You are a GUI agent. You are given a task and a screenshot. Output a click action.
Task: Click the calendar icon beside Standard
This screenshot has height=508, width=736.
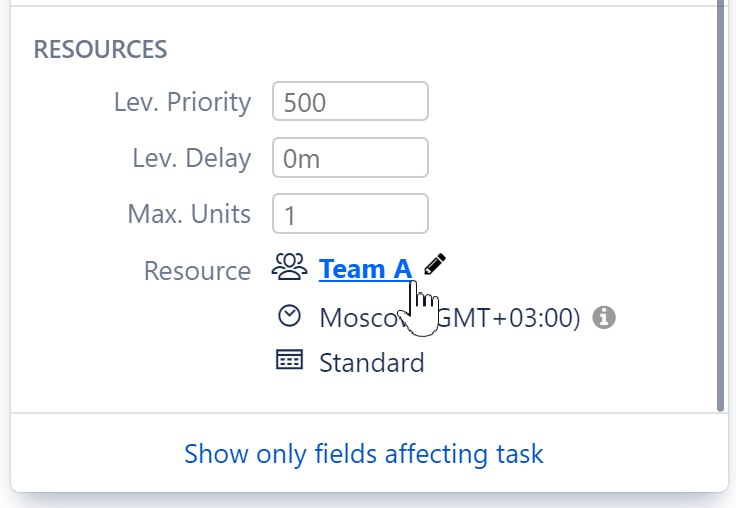(x=289, y=361)
